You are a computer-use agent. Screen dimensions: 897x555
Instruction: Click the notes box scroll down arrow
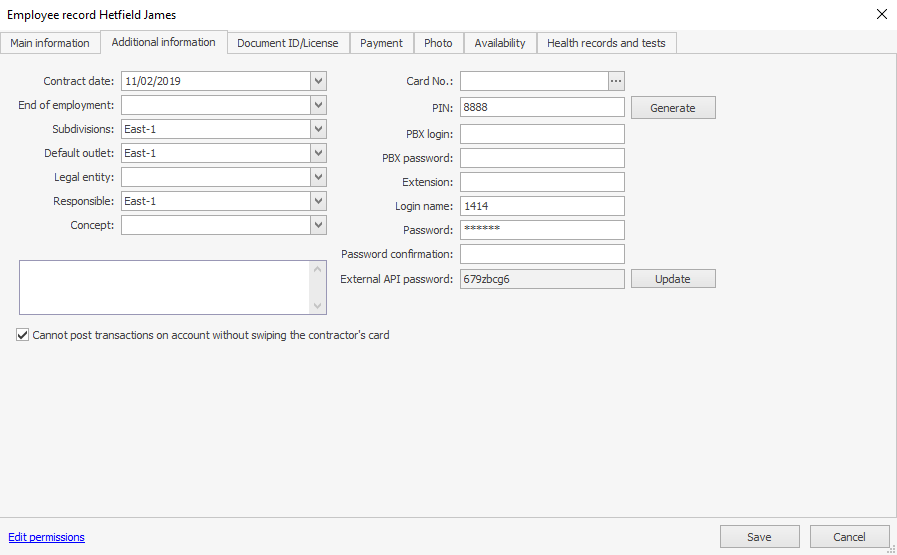tap(318, 306)
